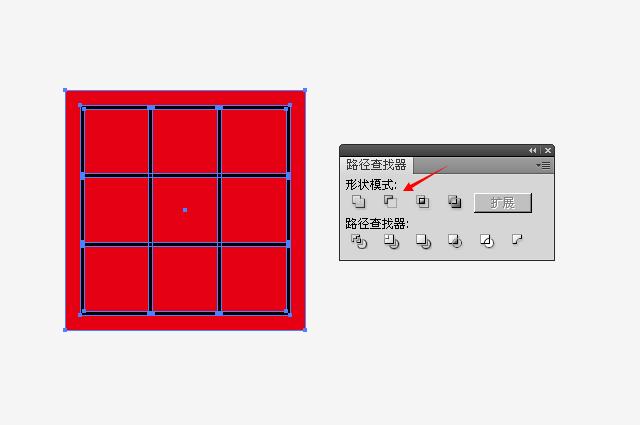Select the Outline pathfinder icon
This screenshot has width=640, height=425.
click(487, 241)
